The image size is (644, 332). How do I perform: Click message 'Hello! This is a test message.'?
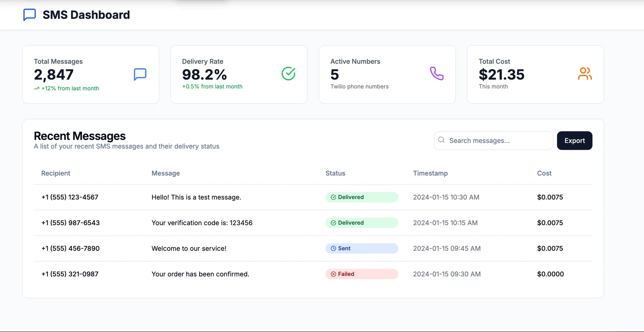click(196, 197)
